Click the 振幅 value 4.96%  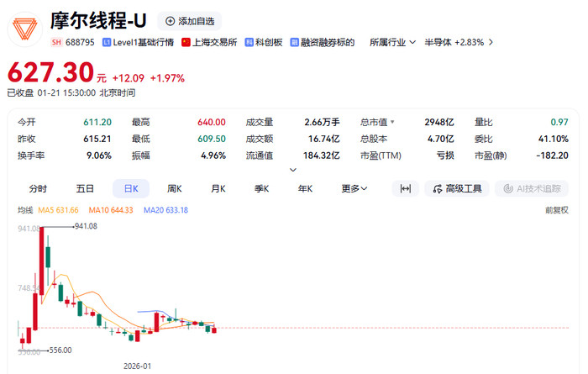click(x=213, y=155)
